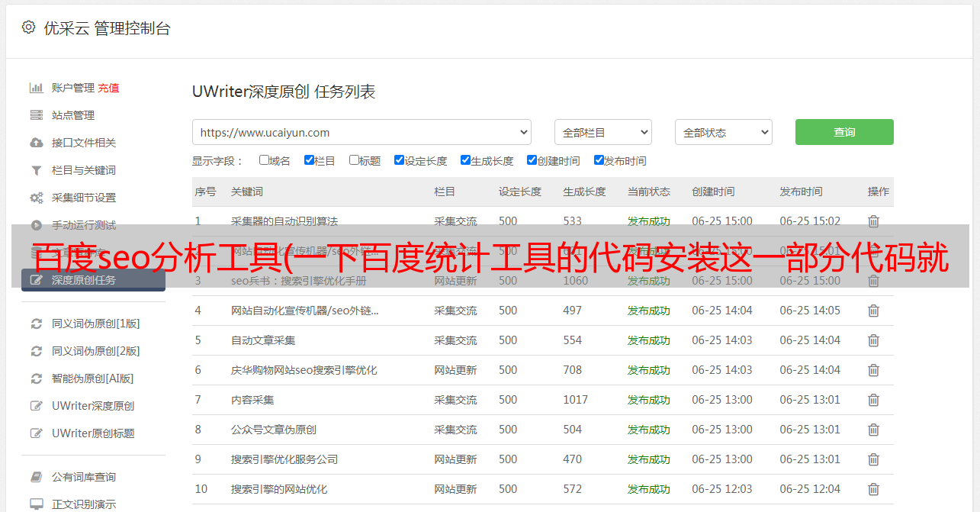The width and height of the screenshot is (980, 512).
Task: Click trash icon for 内容采集 row
Action: click(873, 400)
